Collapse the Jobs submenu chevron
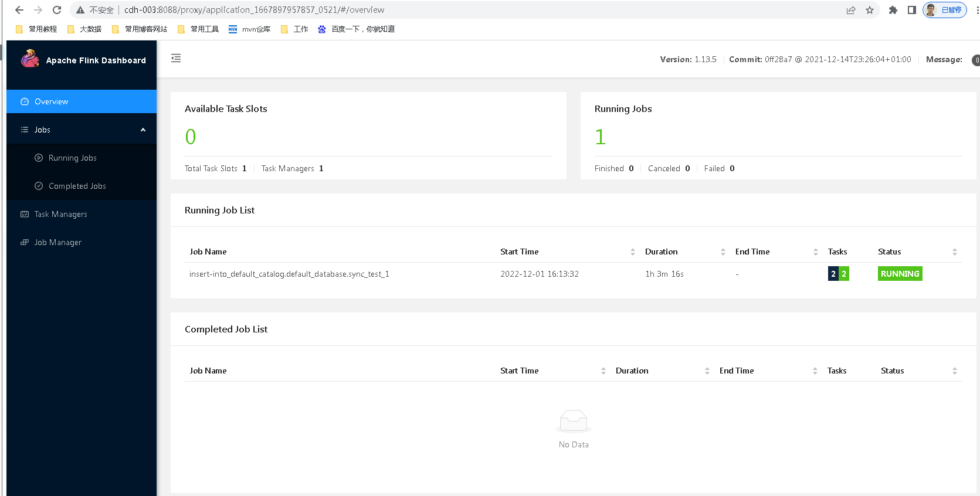The image size is (980, 496). click(143, 130)
